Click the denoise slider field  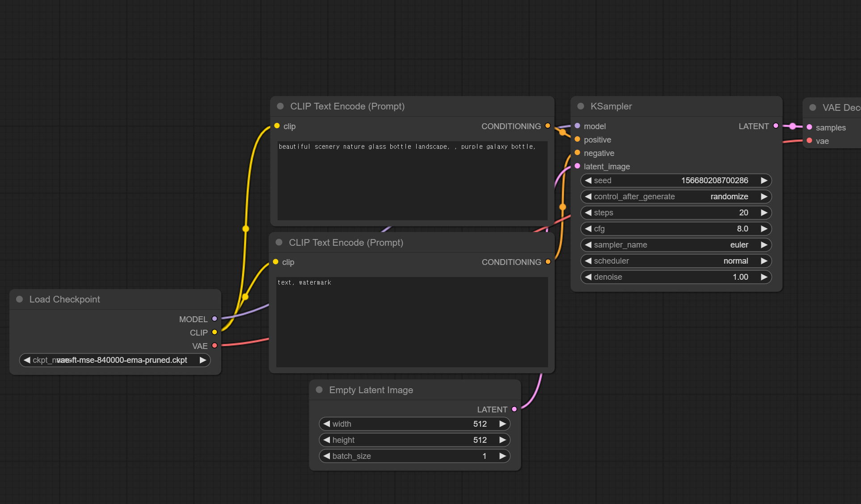coord(675,277)
